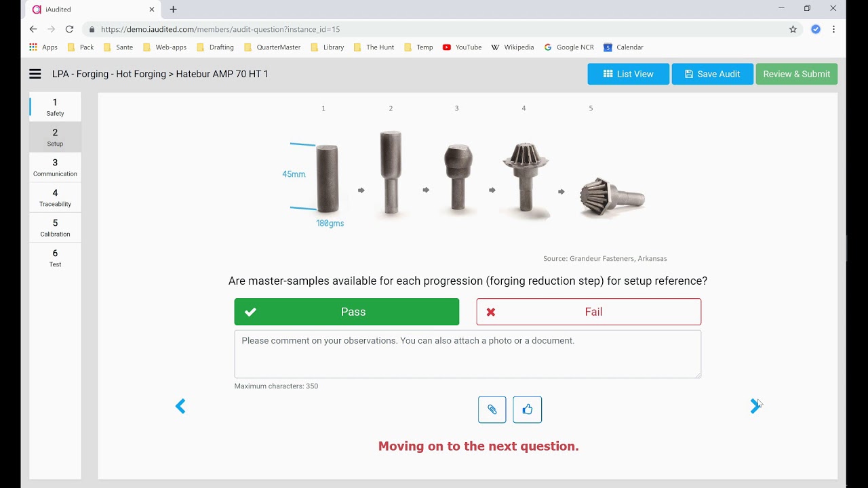Open the Wikipedia bookmark
The width and height of the screenshot is (868, 488).
click(513, 47)
